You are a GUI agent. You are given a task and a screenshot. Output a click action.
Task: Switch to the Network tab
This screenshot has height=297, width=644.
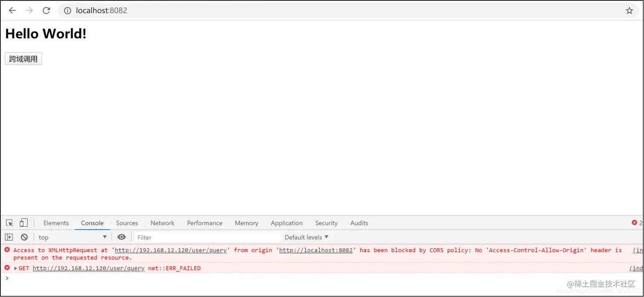162,223
